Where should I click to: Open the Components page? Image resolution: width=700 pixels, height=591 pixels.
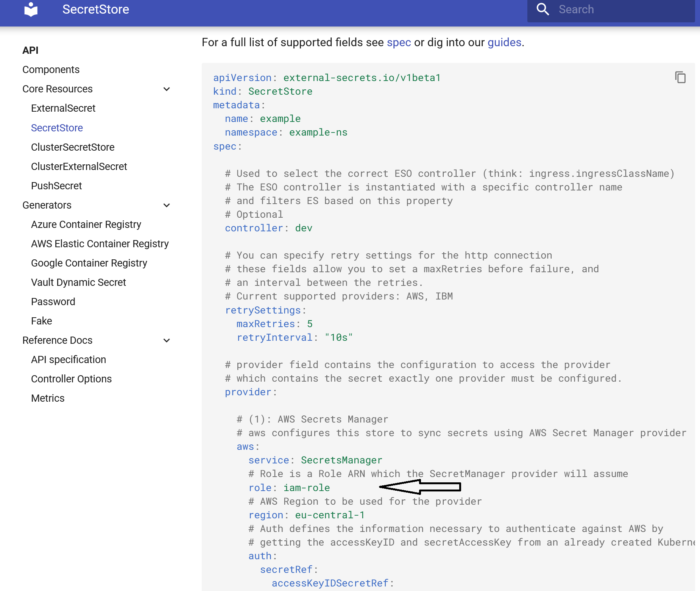(x=51, y=69)
